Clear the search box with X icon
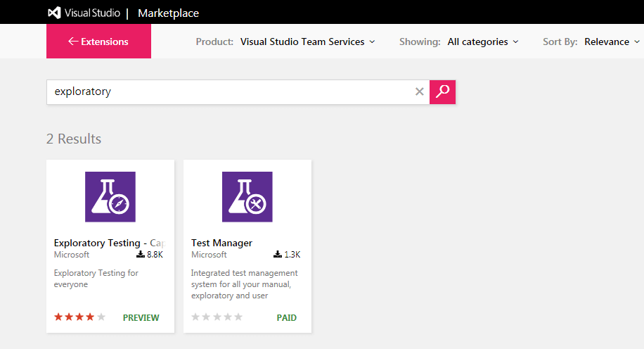The width and height of the screenshot is (644, 349). (419, 91)
